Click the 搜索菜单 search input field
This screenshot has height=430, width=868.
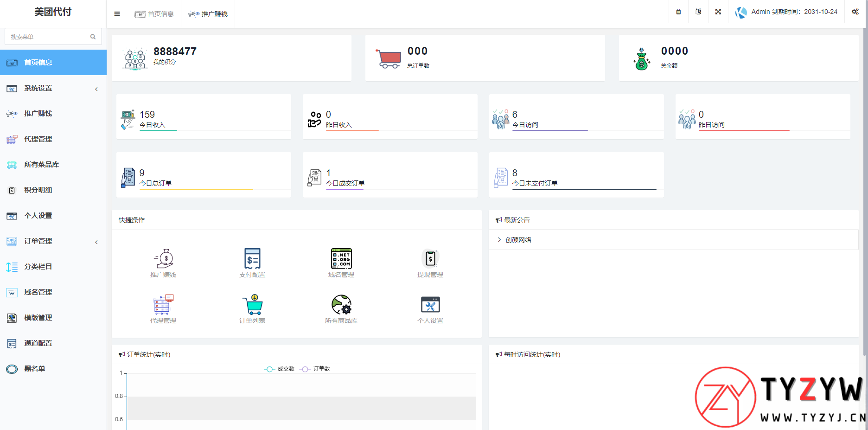click(48, 37)
